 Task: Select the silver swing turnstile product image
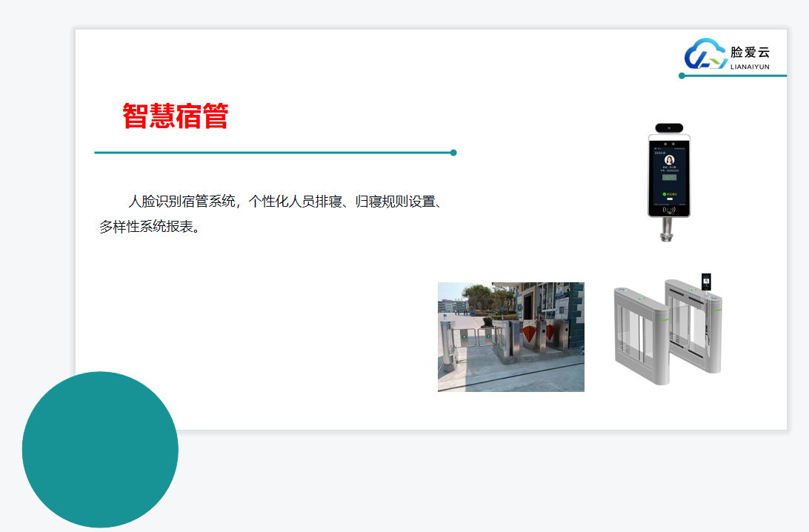[667, 330]
